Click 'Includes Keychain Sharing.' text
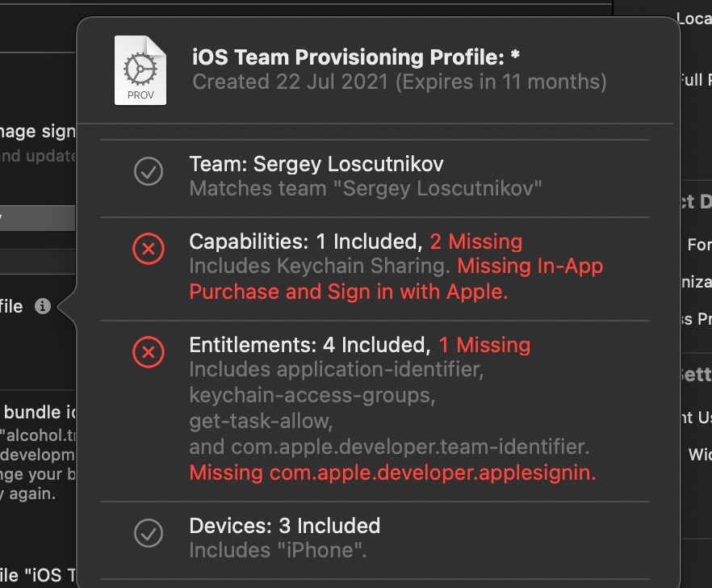The height and width of the screenshot is (588, 712). point(320,266)
